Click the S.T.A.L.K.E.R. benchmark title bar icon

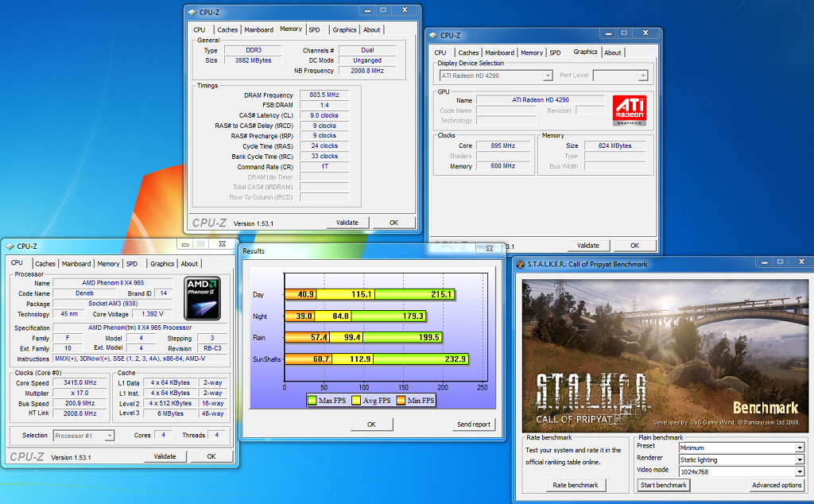point(520,264)
